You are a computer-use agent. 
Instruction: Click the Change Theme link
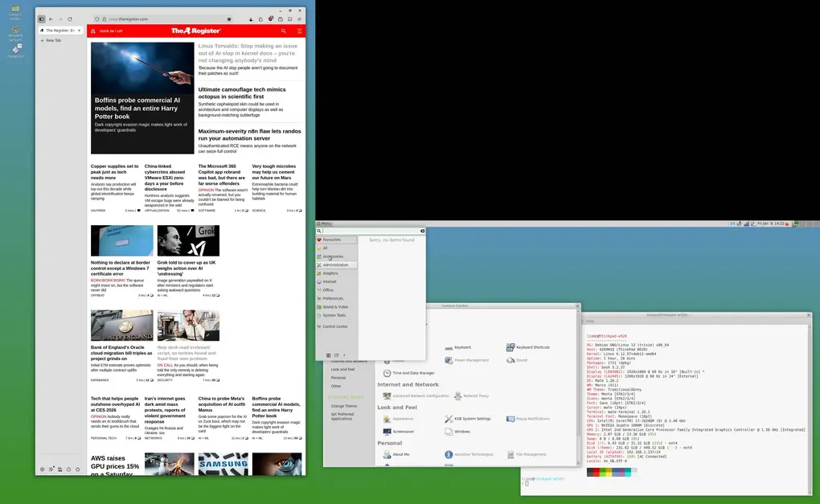click(343, 406)
